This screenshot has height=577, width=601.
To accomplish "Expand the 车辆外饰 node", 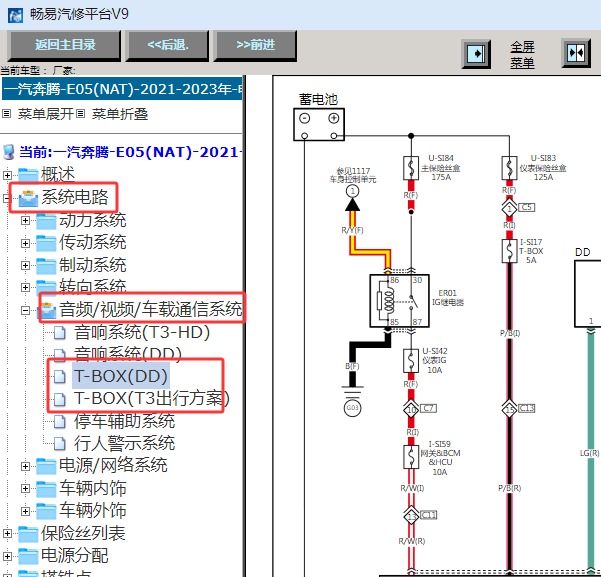I will [25, 511].
